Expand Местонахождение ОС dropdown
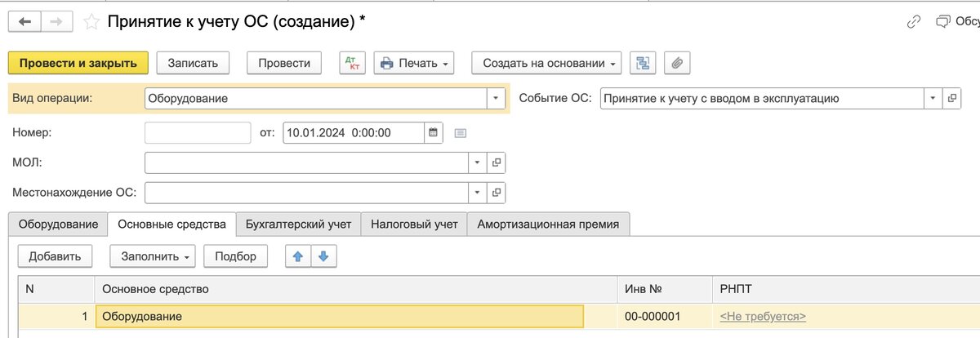The height and width of the screenshot is (338, 980). pyautogui.click(x=479, y=193)
